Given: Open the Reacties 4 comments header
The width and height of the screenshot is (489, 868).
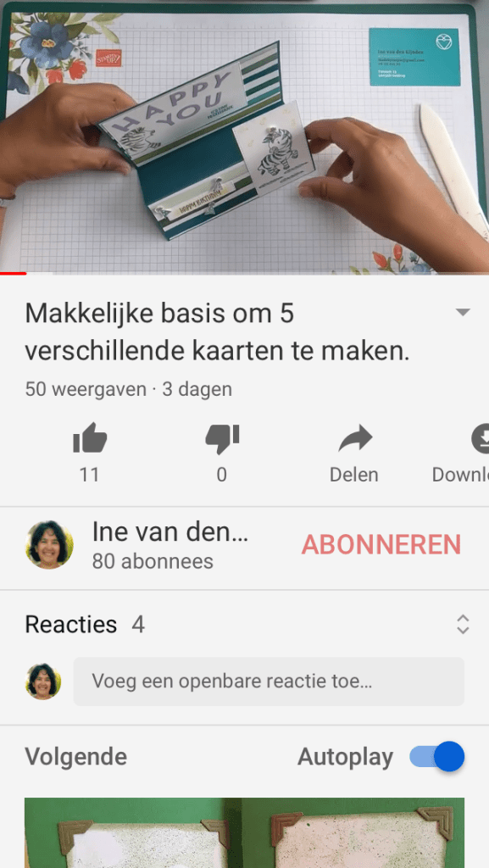Looking at the screenshot, I should [x=85, y=625].
